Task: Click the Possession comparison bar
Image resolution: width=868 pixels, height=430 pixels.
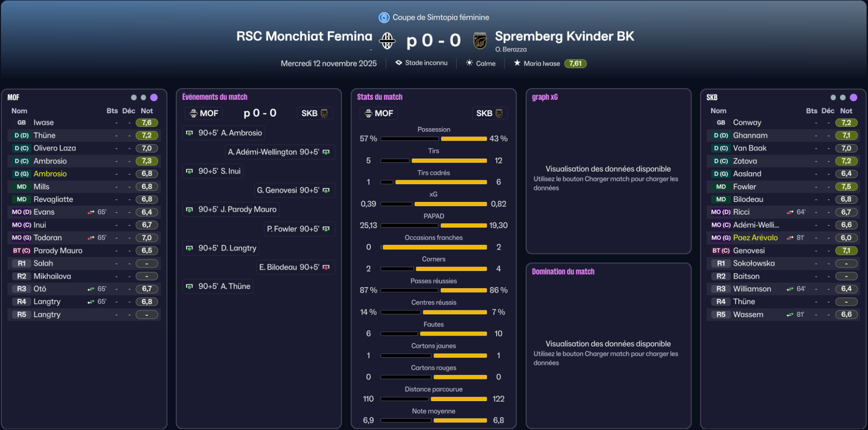Action: point(434,139)
